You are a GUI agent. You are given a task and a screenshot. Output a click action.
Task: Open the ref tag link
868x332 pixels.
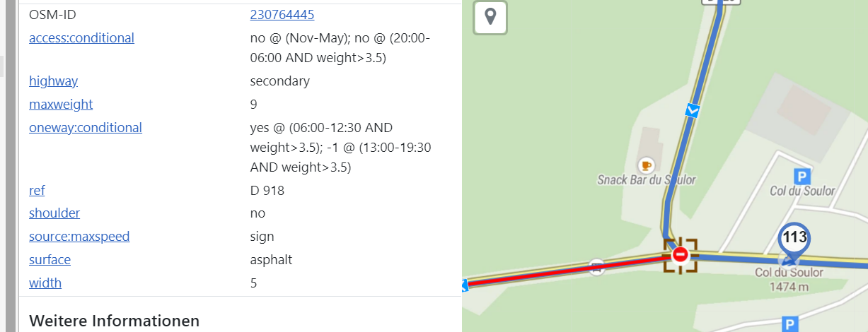pos(37,190)
